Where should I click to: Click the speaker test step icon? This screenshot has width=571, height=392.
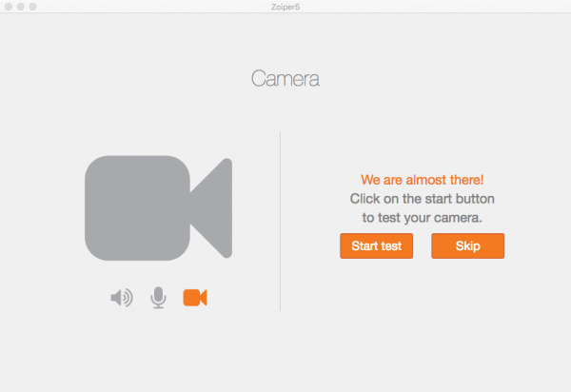pos(122,298)
